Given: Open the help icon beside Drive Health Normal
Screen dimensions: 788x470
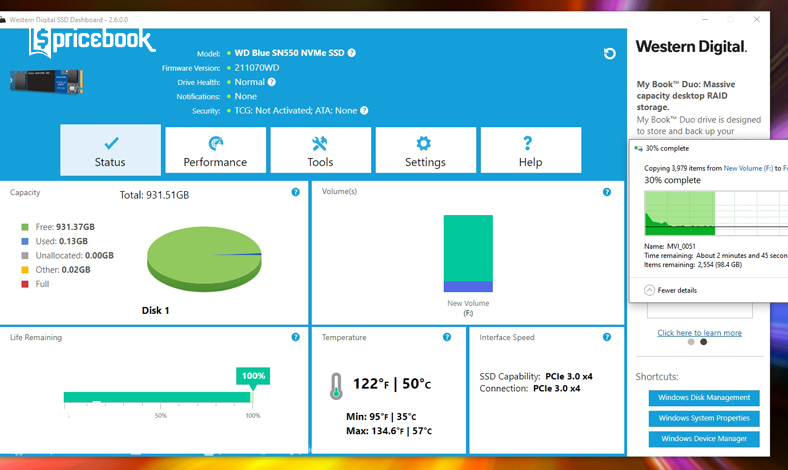Looking at the screenshot, I should pyautogui.click(x=271, y=82).
